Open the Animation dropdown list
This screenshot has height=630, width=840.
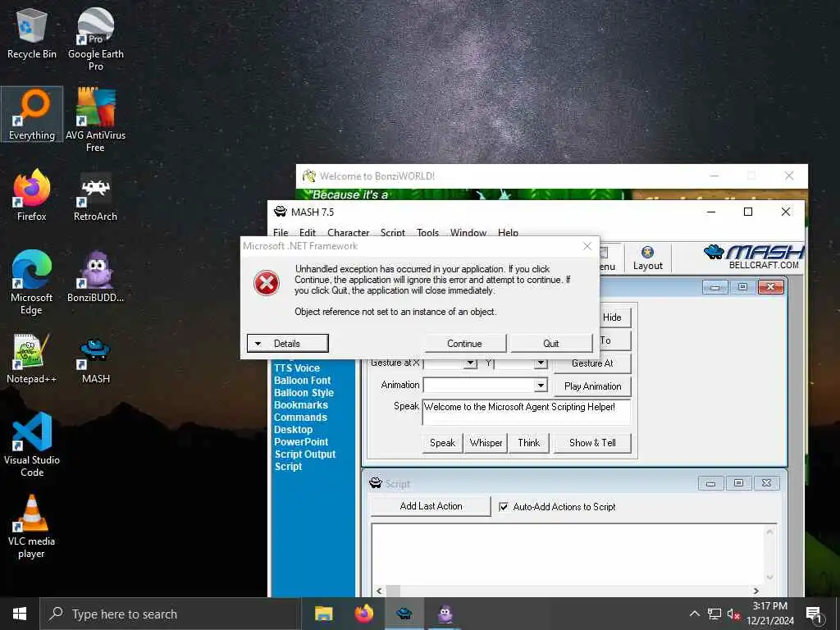click(x=541, y=386)
